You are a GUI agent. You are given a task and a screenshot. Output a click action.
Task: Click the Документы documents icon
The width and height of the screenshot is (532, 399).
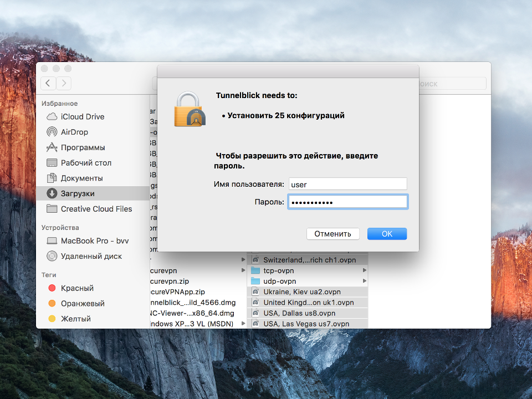52,178
